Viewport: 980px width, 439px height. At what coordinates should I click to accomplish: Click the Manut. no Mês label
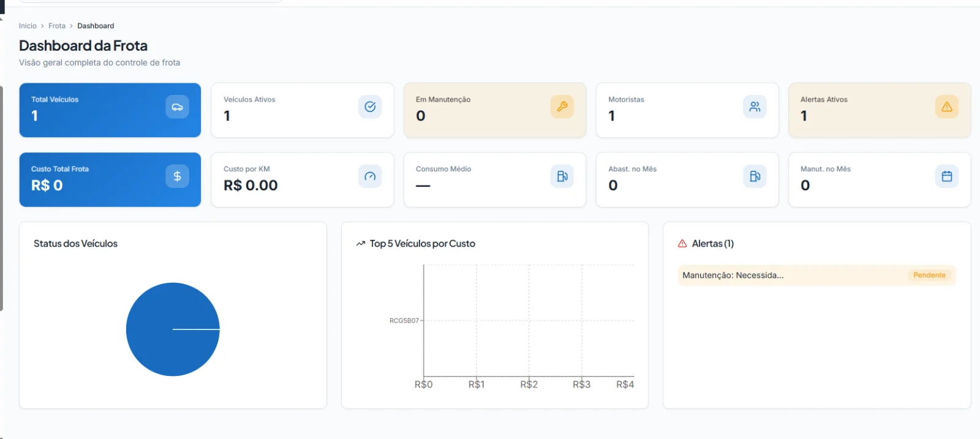(x=826, y=169)
